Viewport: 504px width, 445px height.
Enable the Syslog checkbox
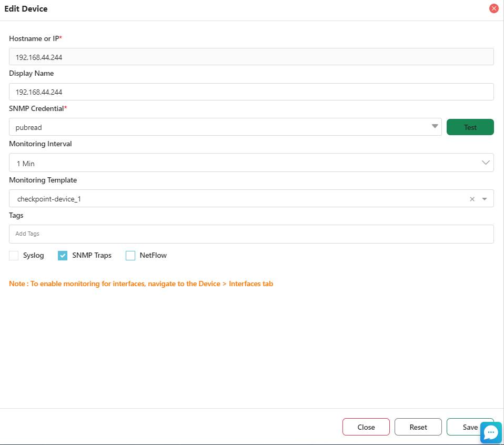14,256
